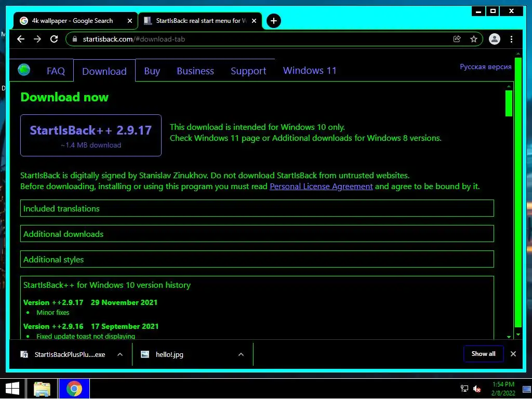Open notification center icon

click(527, 389)
